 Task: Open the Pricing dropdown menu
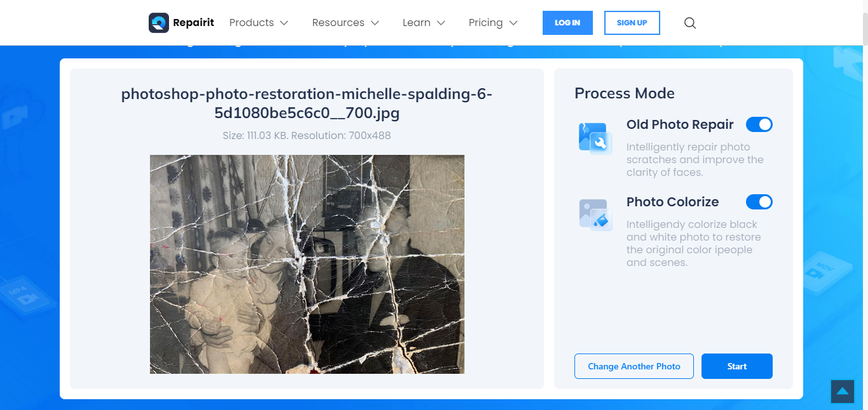coord(493,23)
